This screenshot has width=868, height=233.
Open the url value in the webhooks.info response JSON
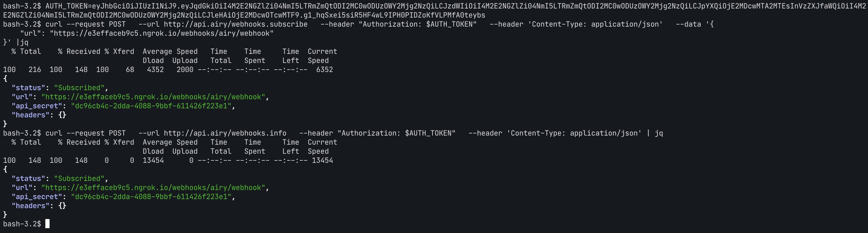[153, 188]
